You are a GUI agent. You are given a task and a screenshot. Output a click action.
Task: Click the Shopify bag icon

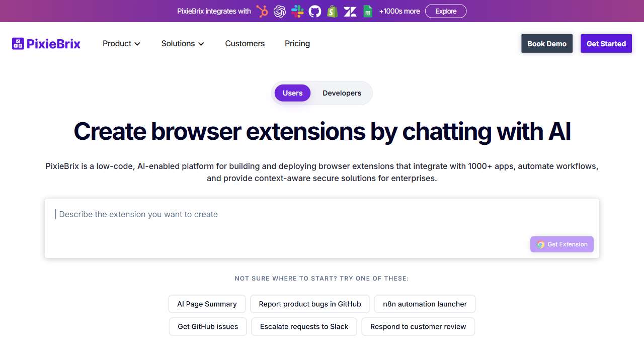tap(332, 11)
